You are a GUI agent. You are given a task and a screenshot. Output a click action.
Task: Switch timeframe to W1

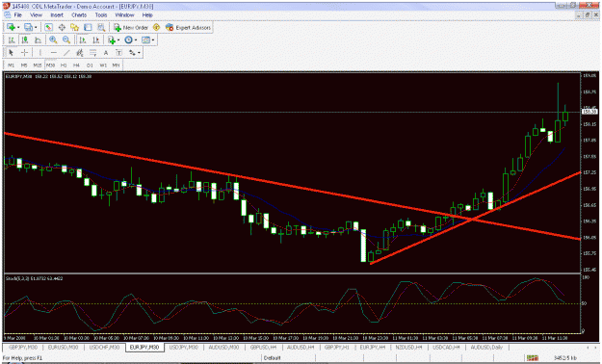[x=103, y=65]
